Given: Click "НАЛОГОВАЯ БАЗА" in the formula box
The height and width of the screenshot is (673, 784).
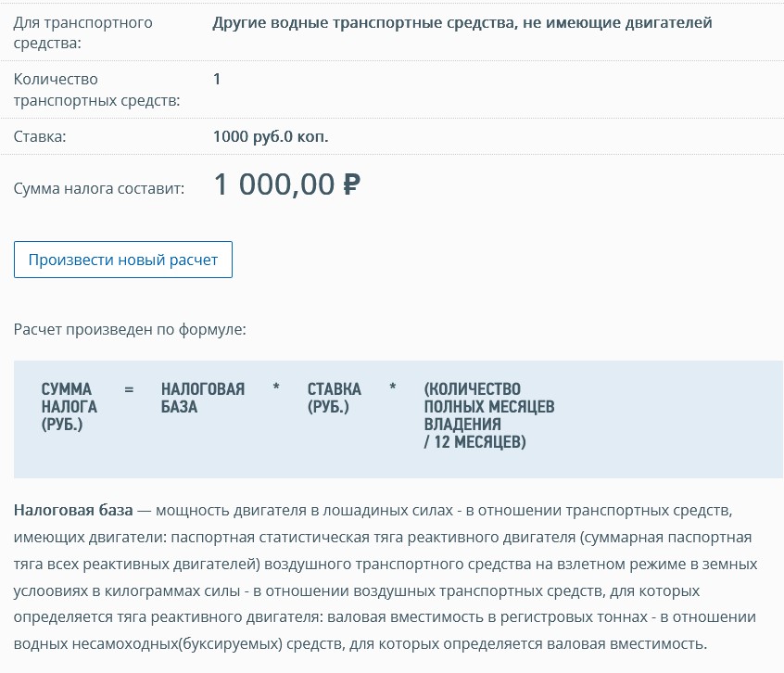Looking at the screenshot, I should [x=203, y=398].
